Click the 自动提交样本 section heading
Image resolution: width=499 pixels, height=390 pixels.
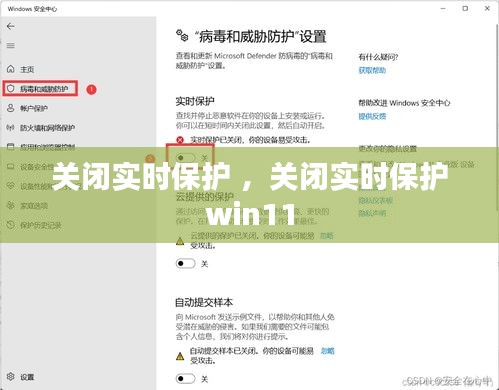pos(204,302)
